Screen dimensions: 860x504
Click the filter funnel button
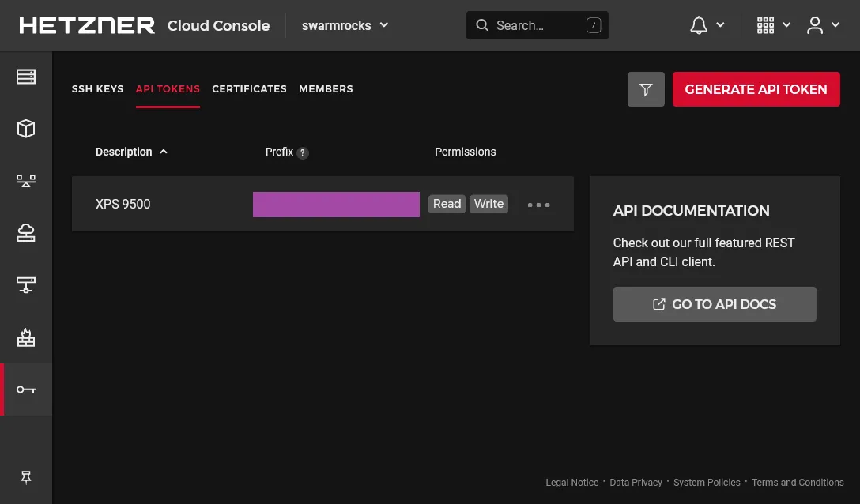[646, 89]
